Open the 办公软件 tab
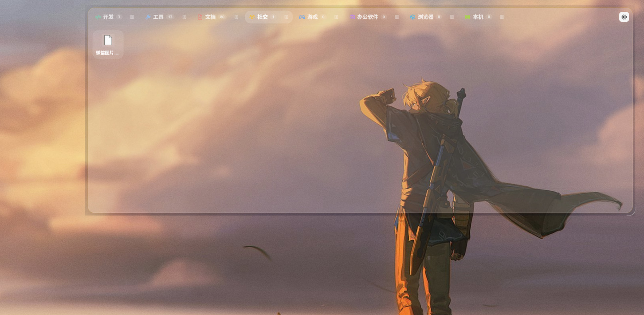The image size is (644, 315). (x=368, y=17)
